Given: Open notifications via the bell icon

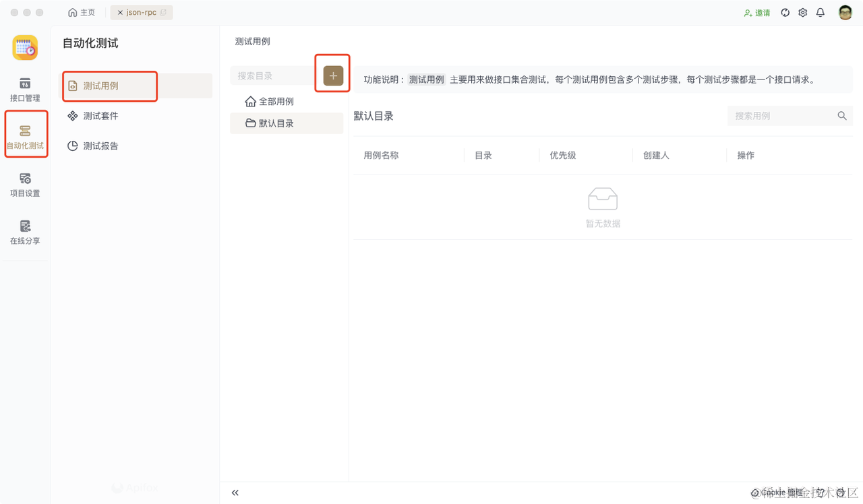Looking at the screenshot, I should point(820,12).
